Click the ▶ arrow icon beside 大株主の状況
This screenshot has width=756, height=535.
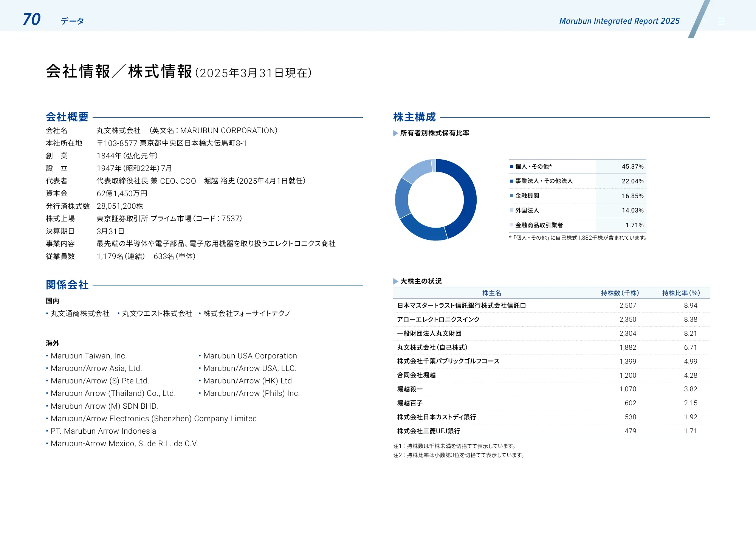click(x=395, y=281)
